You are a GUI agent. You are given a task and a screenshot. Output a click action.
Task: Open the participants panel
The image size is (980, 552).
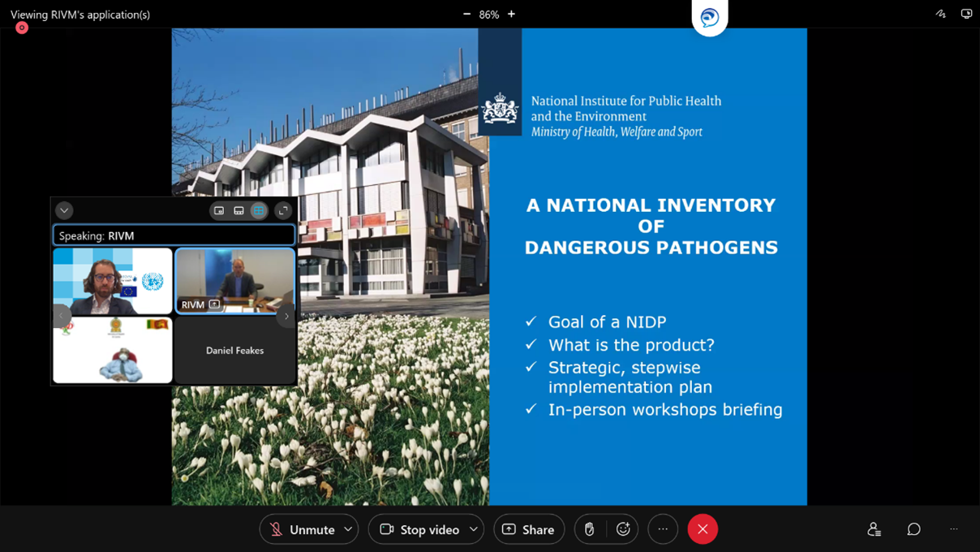pyautogui.click(x=874, y=529)
